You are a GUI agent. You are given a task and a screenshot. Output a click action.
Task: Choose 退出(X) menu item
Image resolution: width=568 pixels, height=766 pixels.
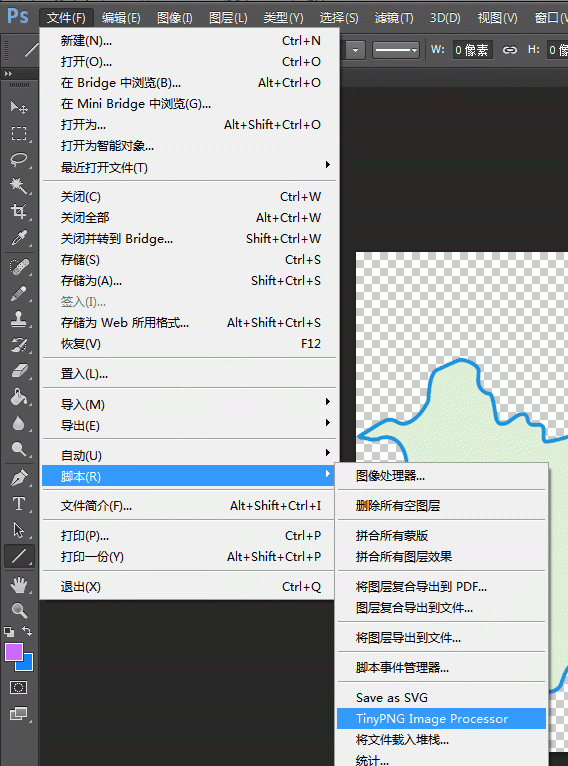click(188, 586)
